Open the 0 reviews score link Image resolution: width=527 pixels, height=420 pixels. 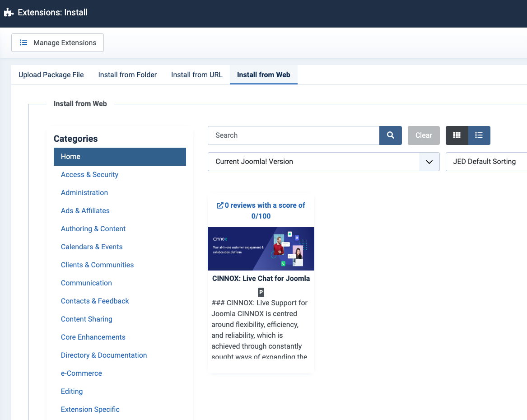[261, 210]
